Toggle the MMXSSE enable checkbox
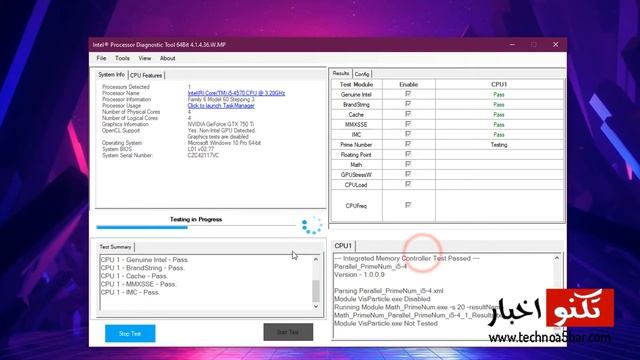This screenshot has height=360, width=640. [408, 124]
